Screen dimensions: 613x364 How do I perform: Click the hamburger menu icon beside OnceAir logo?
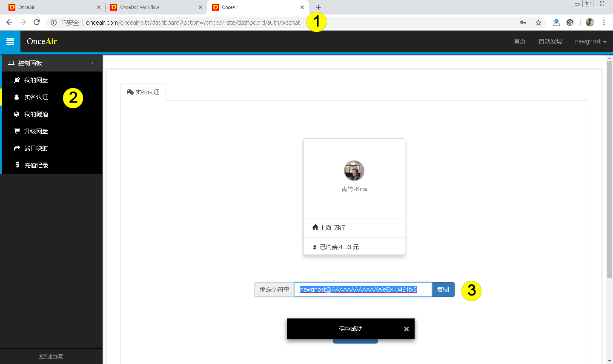pyautogui.click(x=10, y=41)
